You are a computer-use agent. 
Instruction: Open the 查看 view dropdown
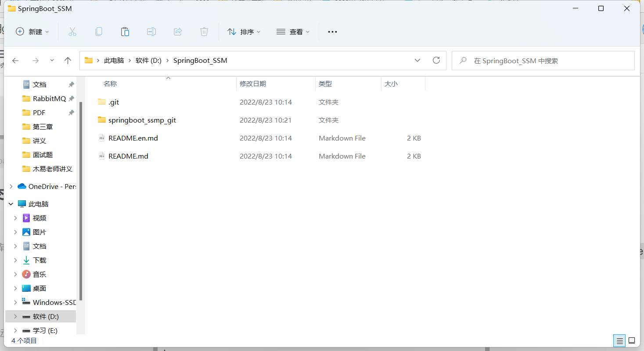(x=293, y=32)
